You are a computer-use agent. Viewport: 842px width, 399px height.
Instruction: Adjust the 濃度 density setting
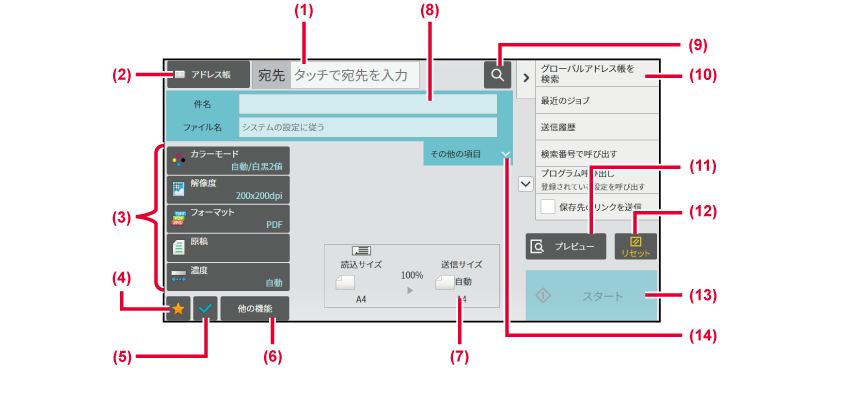228,277
